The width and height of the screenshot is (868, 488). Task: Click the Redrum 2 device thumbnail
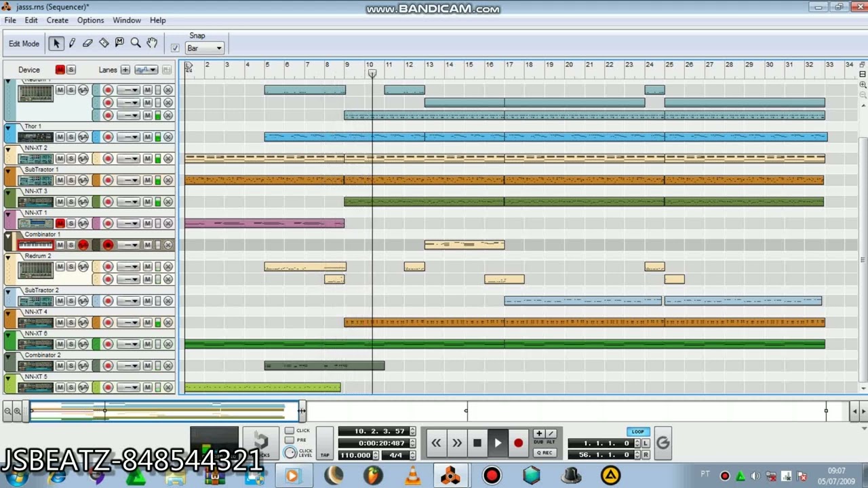(x=35, y=270)
